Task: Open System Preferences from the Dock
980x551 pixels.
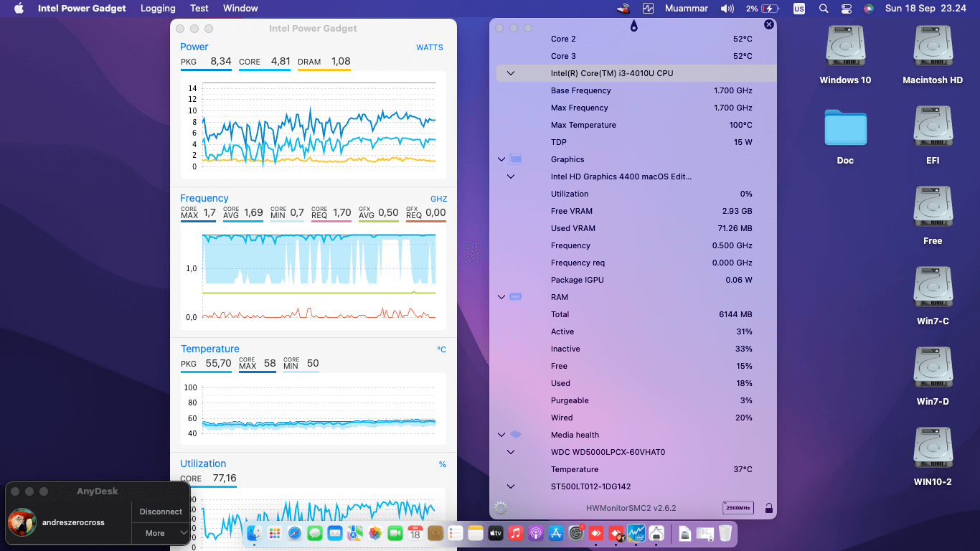Action: [x=576, y=533]
